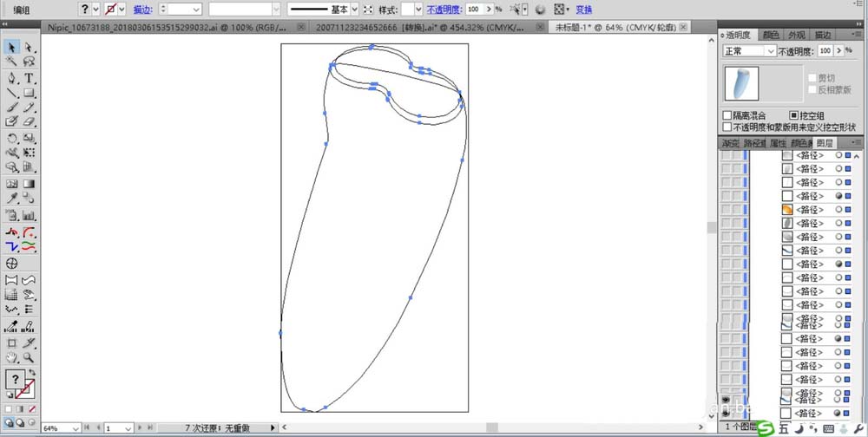Open the artboard number dropdown

pyautogui.click(x=128, y=428)
